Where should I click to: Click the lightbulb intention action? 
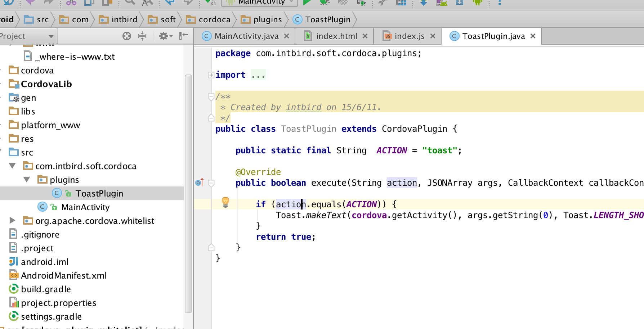tap(225, 203)
